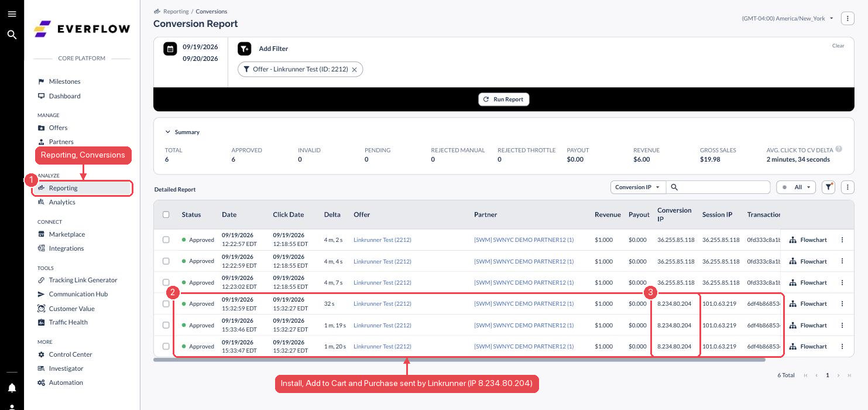The width and height of the screenshot is (868, 410).
Task: Click the Run Report button
Action: pos(504,100)
